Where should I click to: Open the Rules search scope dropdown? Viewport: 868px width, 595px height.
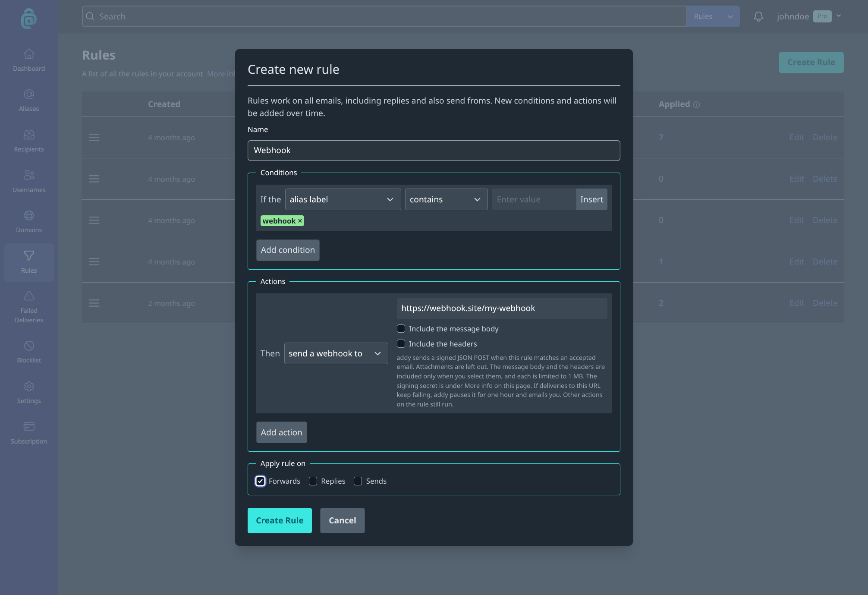(713, 16)
